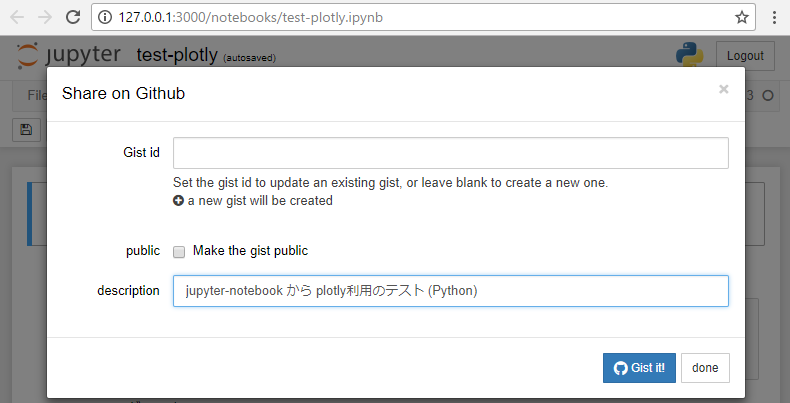Viewport: 790px width, 403px height.
Task: Click the browser address bar URL
Action: coord(250,17)
